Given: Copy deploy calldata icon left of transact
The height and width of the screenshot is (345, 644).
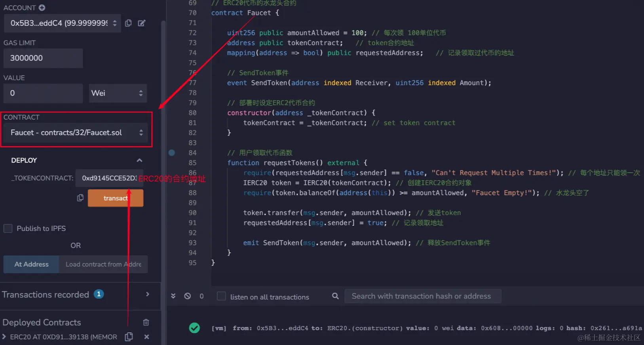Looking at the screenshot, I should 80,198.
